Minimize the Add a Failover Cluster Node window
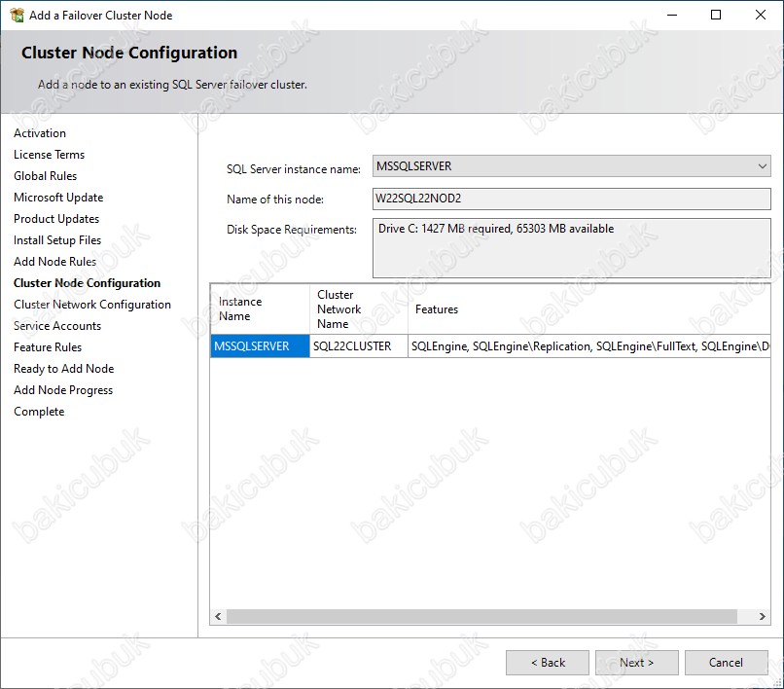784x689 pixels. pyautogui.click(x=672, y=15)
